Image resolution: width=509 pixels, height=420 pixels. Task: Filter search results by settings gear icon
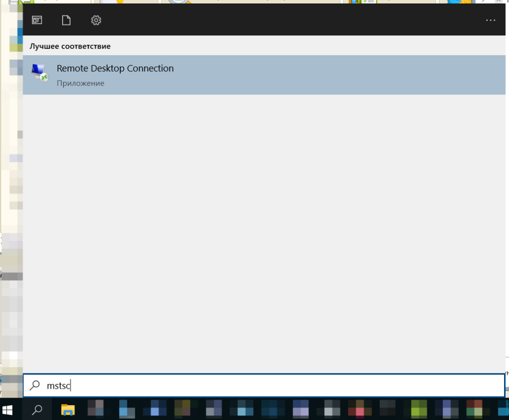tap(96, 20)
